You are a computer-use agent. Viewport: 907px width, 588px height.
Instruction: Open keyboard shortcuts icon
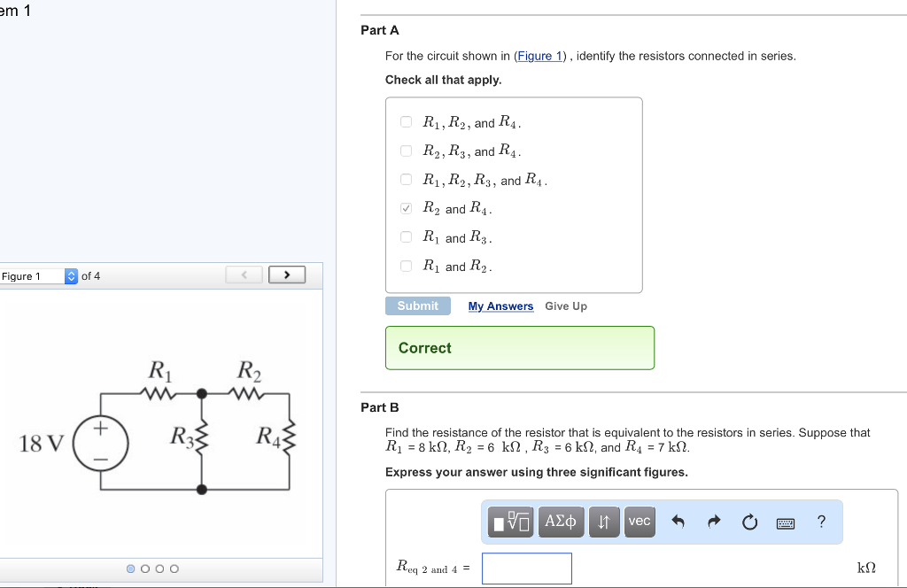[785, 523]
